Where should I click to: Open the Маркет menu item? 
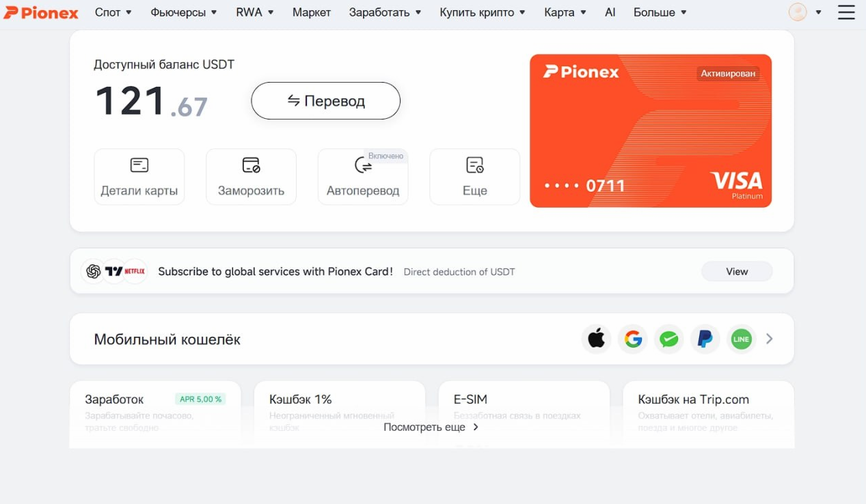(x=312, y=12)
